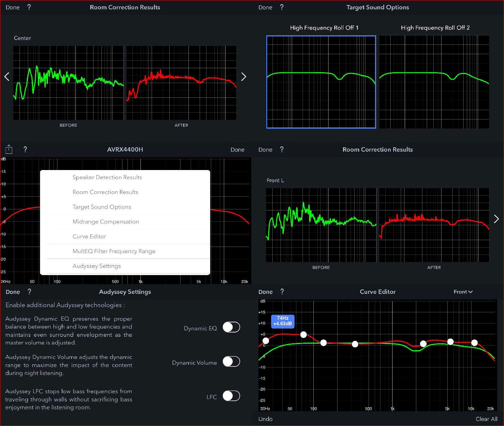Open help in the Curve Editor panel
Viewport: 504px width, 426px height.
click(x=282, y=292)
